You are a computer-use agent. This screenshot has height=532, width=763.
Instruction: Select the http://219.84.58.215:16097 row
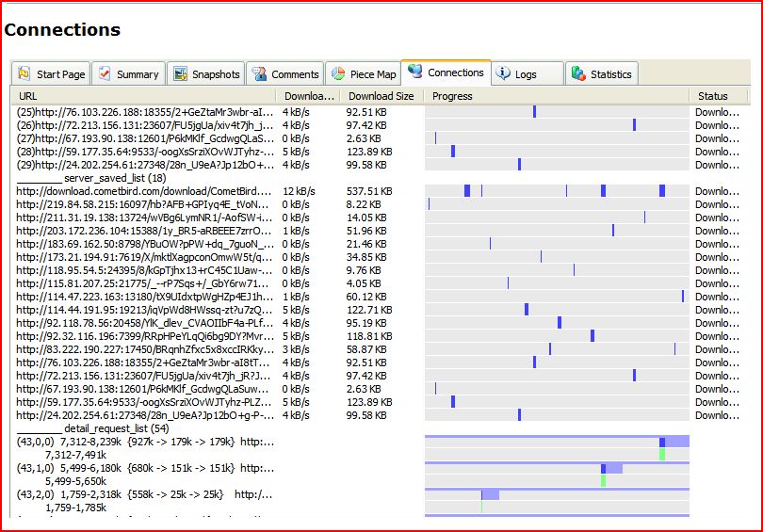(x=380, y=204)
